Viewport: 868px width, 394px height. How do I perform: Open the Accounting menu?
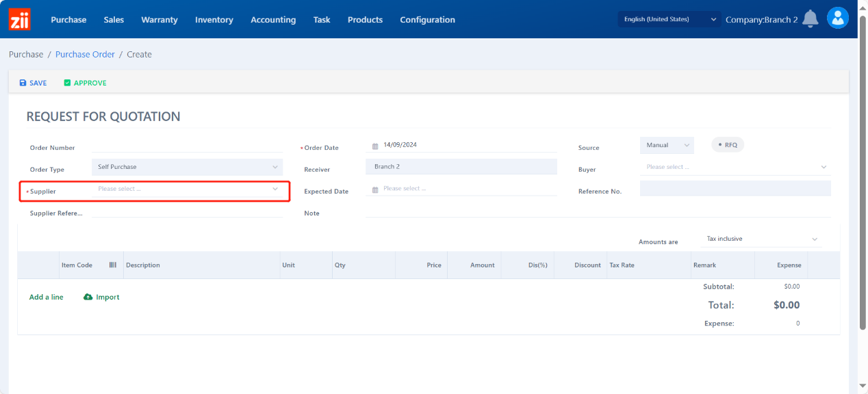click(273, 20)
